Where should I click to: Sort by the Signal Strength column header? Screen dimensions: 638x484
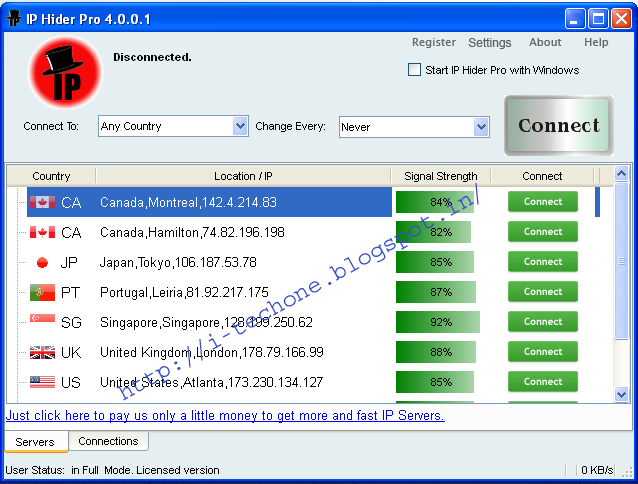point(441,176)
